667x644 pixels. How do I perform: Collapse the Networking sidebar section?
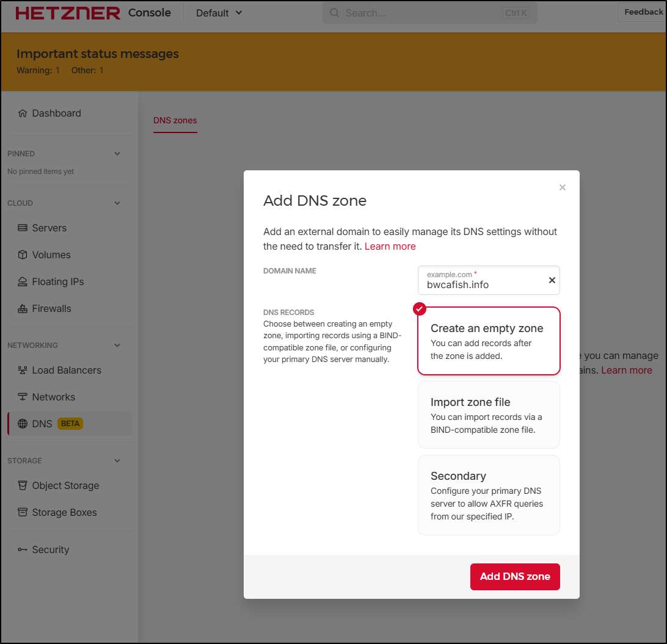coord(117,346)
